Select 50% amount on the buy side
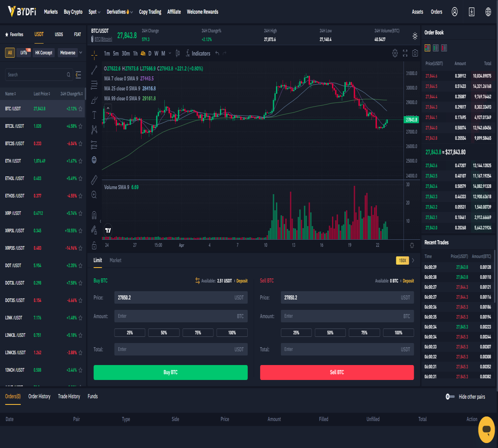The height and width of the screenshot is (448, 498). [x=164, y=333]
